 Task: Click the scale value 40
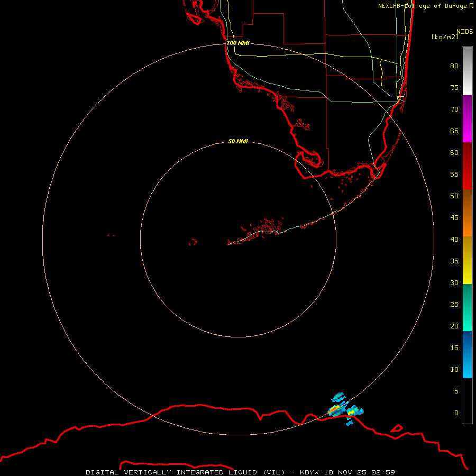pos(454,239)
